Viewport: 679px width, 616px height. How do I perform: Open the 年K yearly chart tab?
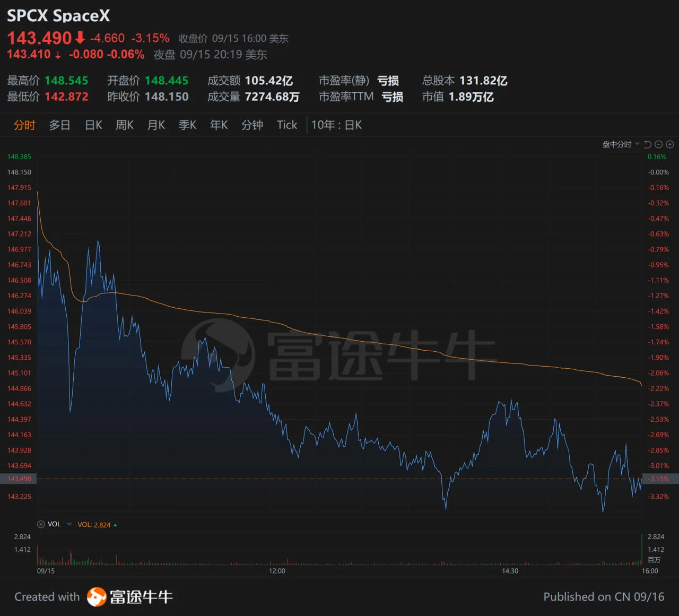tap(219, 125)
